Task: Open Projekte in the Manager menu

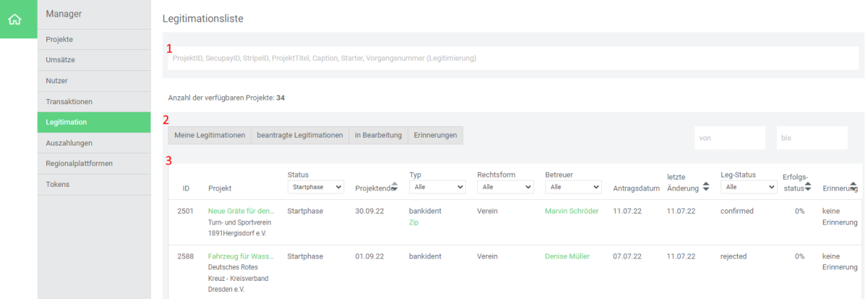Action: pos(59,39)
